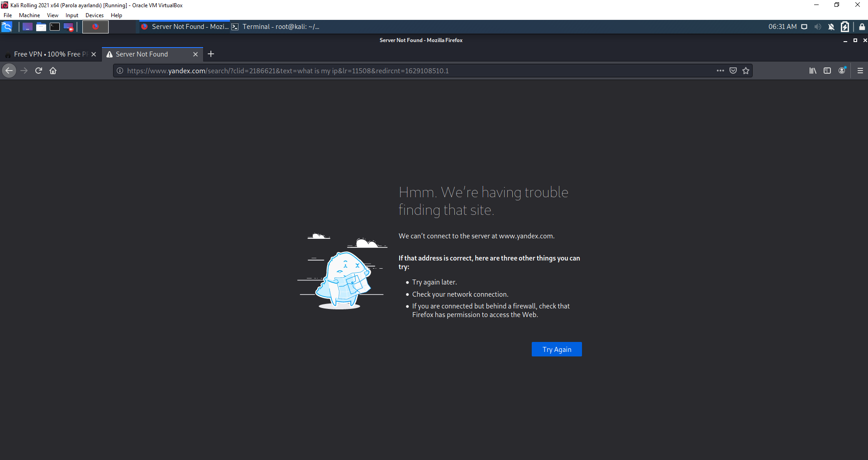The height and width of the screenshot is (460, 868).
Task: Close the Firefox window
Action: [x=865, y=40]
